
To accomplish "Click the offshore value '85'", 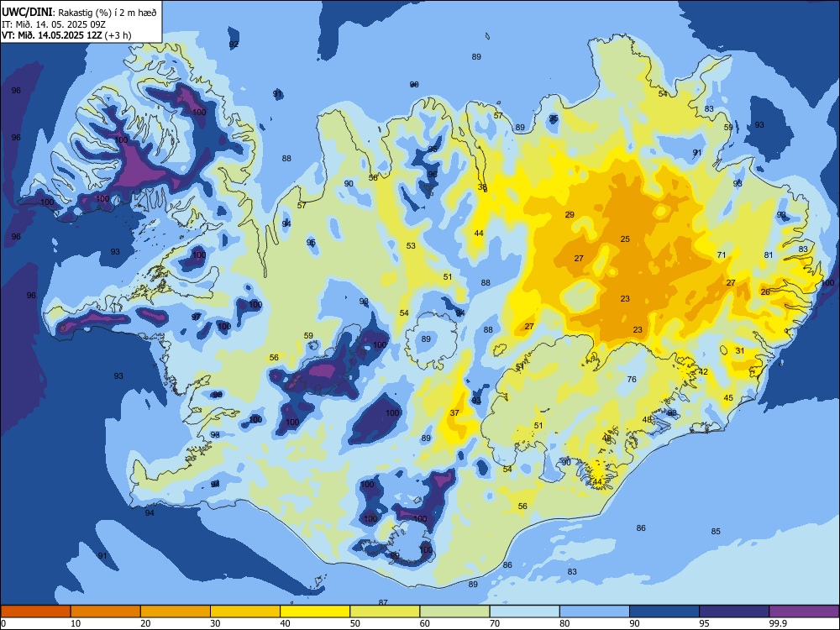I will coord(716,531).
